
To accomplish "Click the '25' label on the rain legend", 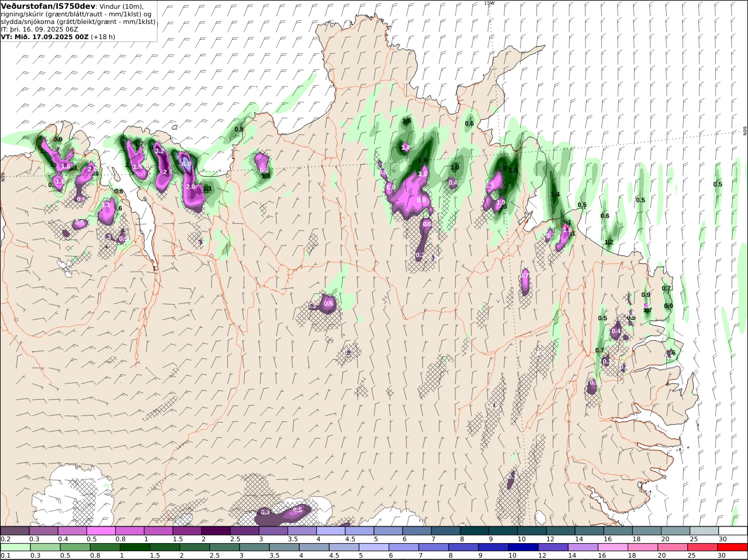I will click(x=692, y=556).
